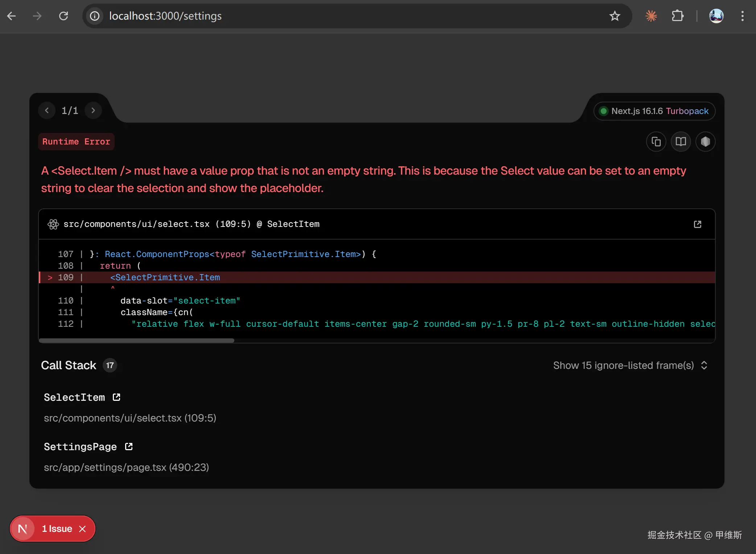The height and width of the screenshot is (554, 756).
Task: Dismiss the 1 Issue badge
Action: click(x=83, y=529)
